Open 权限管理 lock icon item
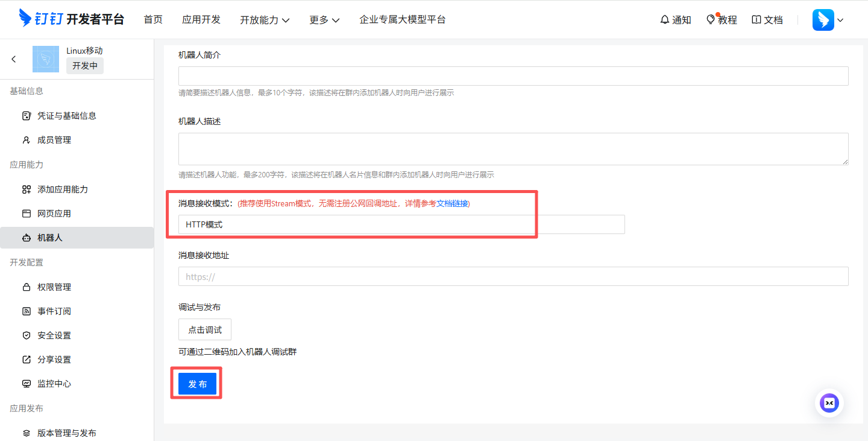The image size is (868, 441). [x=26, y=287]
